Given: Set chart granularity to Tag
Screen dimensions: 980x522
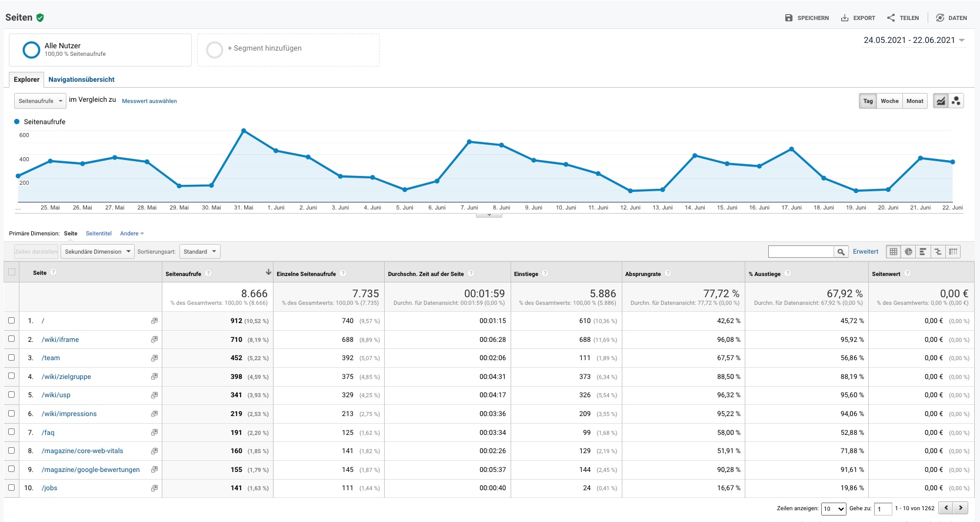Looking at the screenshot, I should tap(868, 101).
